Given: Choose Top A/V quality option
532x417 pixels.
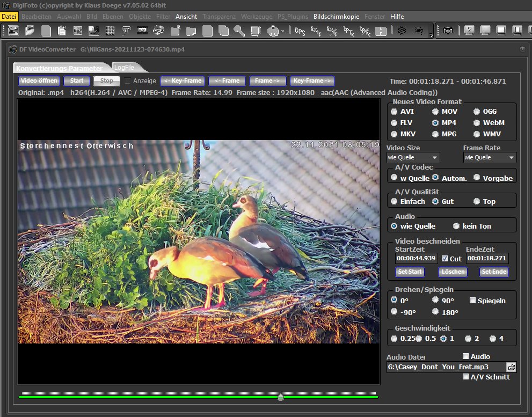Looking at the screenshot, I should tap(477, 202).
